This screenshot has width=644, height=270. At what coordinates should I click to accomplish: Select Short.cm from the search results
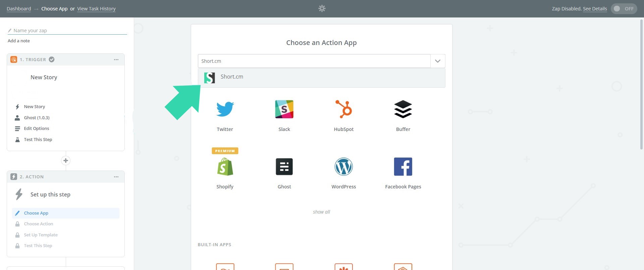point(231,77)
